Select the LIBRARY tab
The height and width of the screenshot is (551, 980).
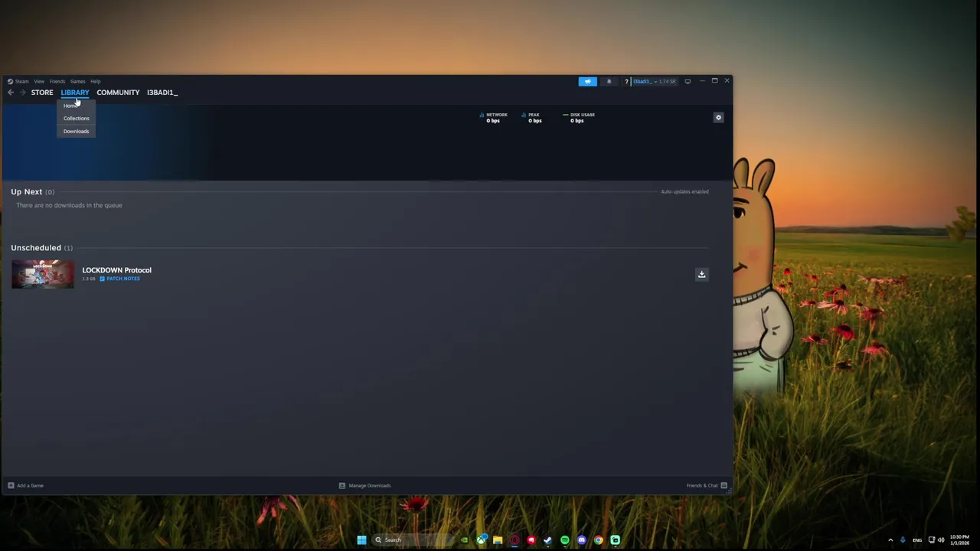pyautogui.click(x=75, y=93)
